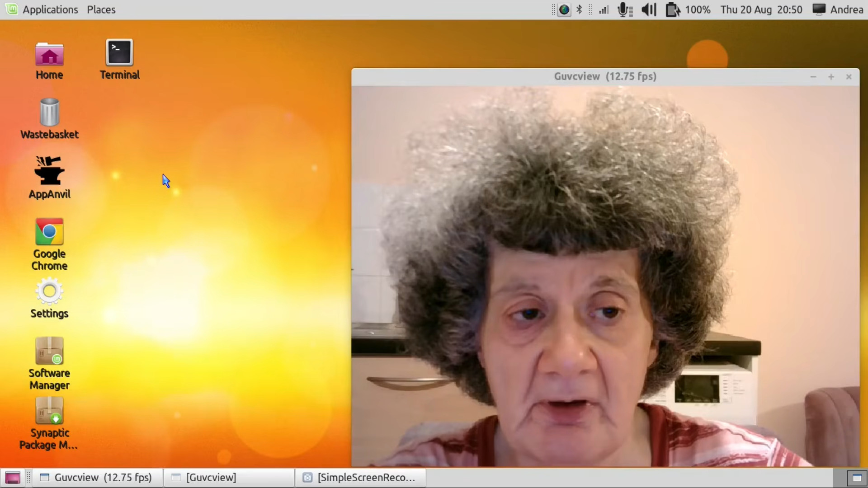Open the Places menu

point(101,9)
